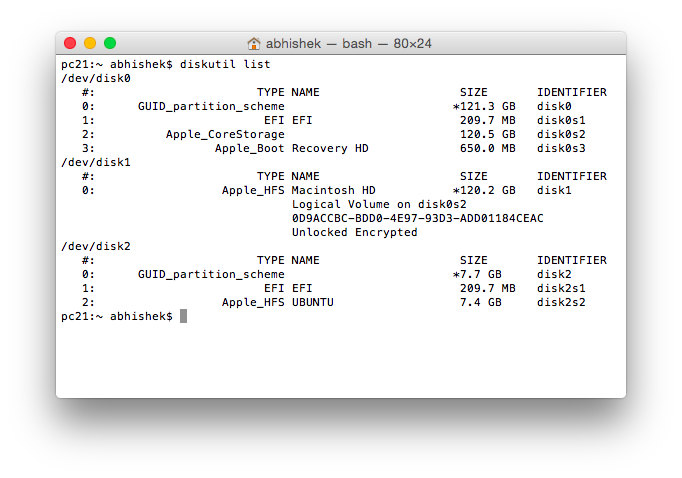The width and height of the screenshot is (682, 478).
Task: Click the logical volume UUID string
Action: (417, 218)
